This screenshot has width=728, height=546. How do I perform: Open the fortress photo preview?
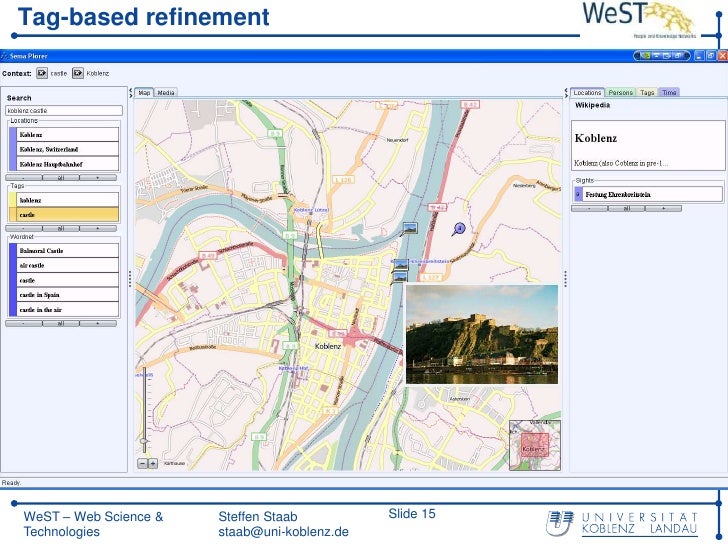pyautogui.click(x=482, y=334)
